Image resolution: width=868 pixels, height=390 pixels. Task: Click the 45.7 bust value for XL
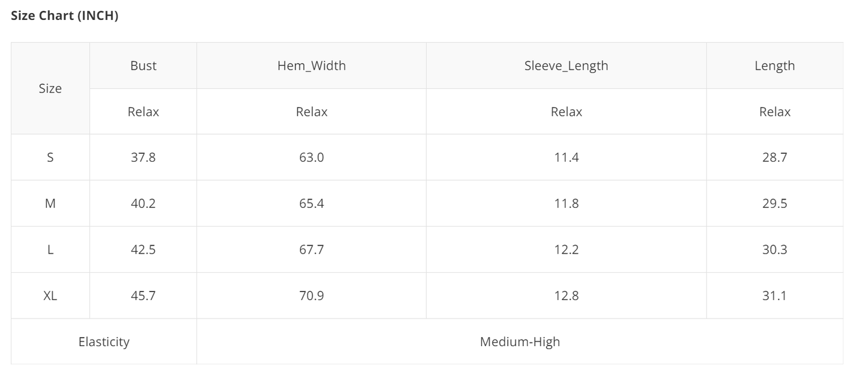pos(143,296)
